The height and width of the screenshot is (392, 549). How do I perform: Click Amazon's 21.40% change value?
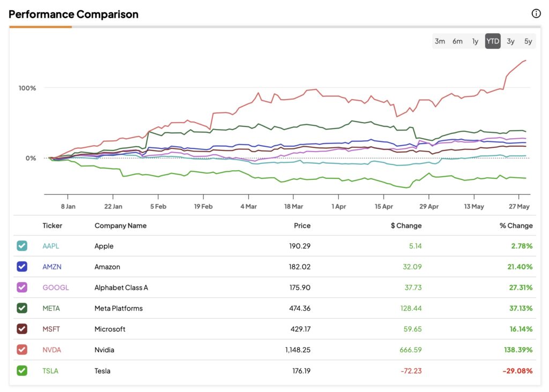(520, 267)
